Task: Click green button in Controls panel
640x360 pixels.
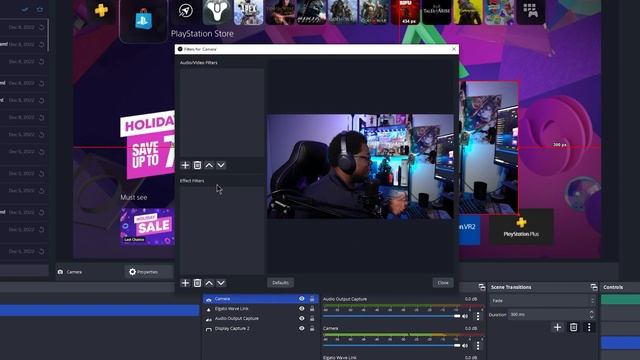Action: pos(620,300)
